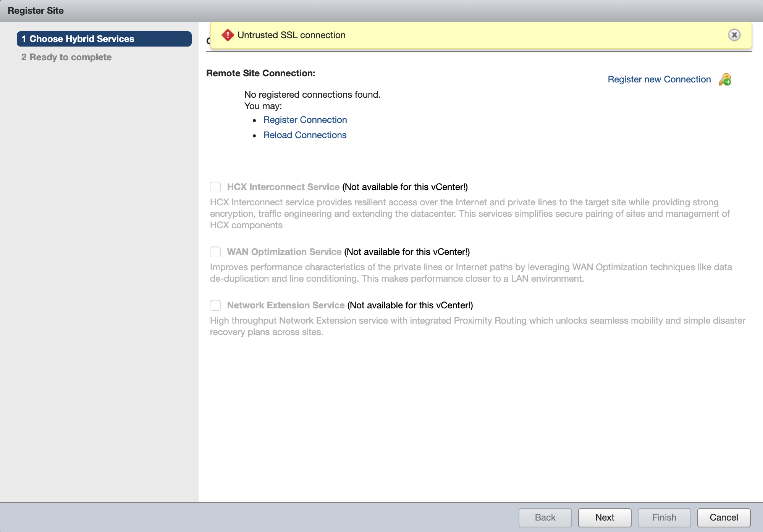Open the Register new Connection link
The width and height of the screenshot is (763, 532).
point(659,79)
